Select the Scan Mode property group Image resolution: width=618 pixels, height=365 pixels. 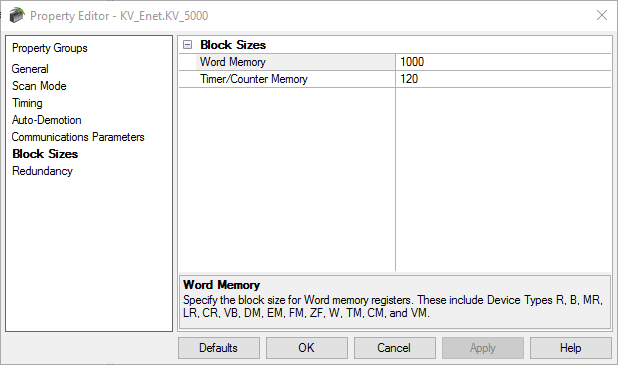(39, 86)
